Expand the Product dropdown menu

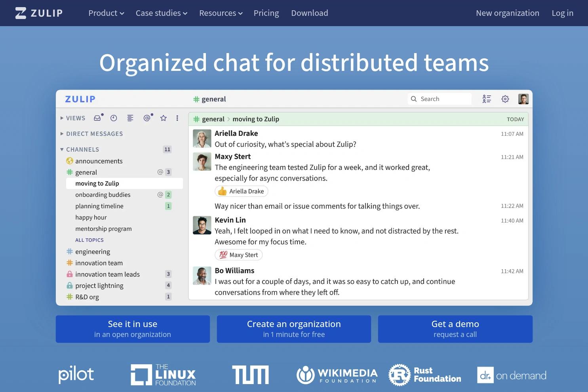click(x=106, y=13)
